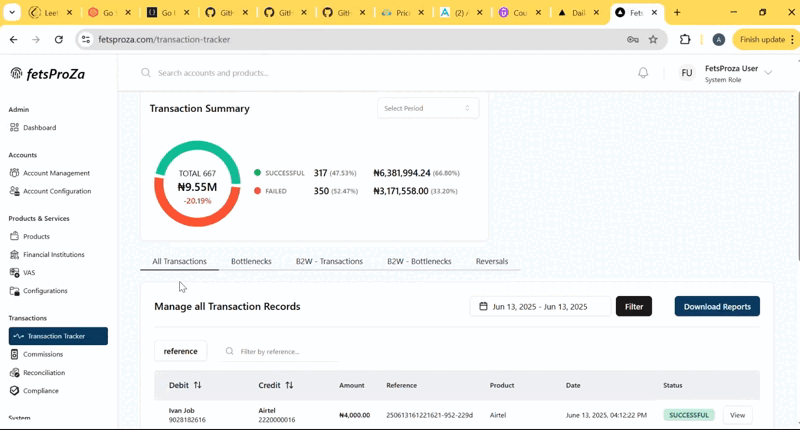
Task: Bookmark this page with star icon
Action: pos(653,39)
